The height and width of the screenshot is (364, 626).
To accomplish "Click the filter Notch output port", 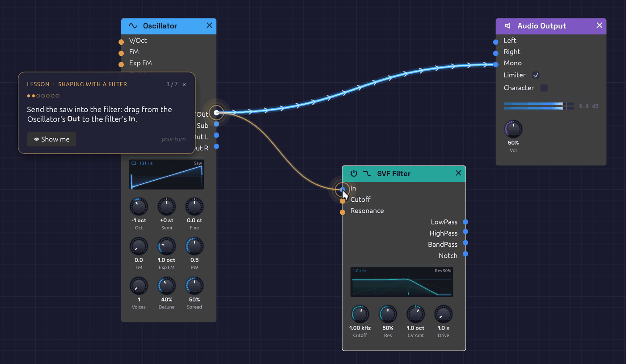I will point(465,254).
